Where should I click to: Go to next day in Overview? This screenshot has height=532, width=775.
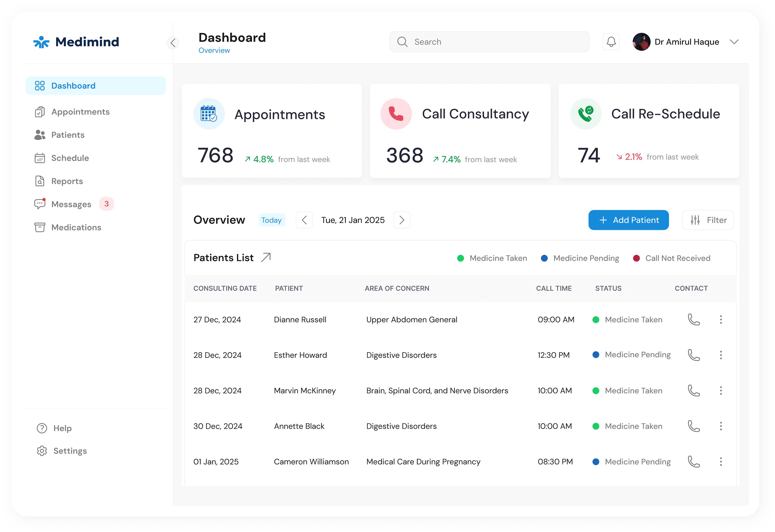click(402, 220)
